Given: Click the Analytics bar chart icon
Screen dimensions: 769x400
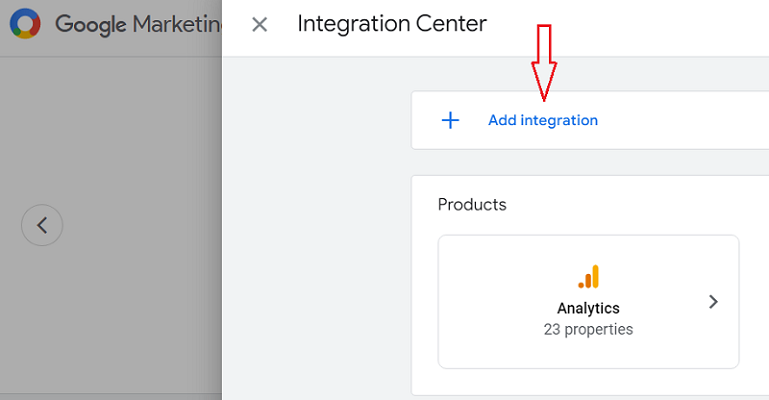Looking at the screenshot, I should click(x=589, y=276).
